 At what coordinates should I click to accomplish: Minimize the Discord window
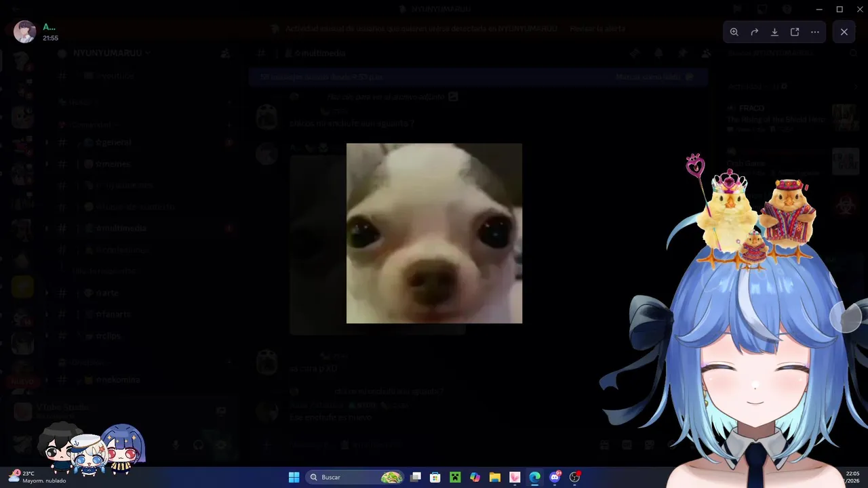819,9
